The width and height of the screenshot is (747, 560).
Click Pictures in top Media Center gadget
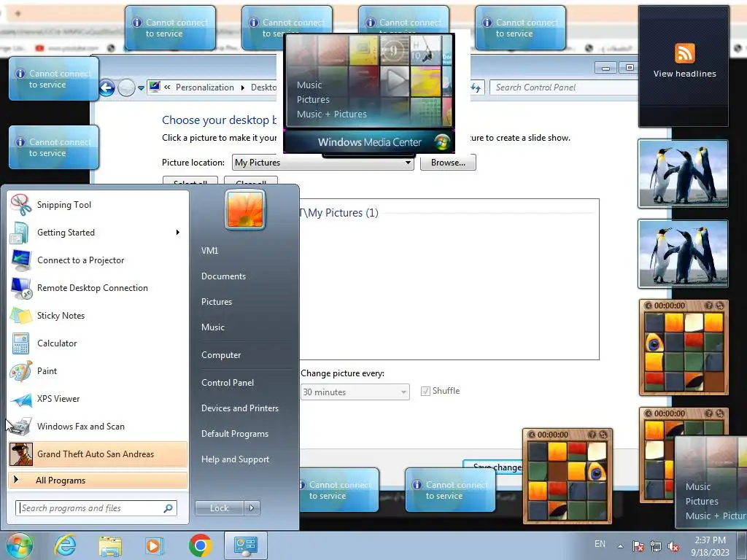click(313, 99)
